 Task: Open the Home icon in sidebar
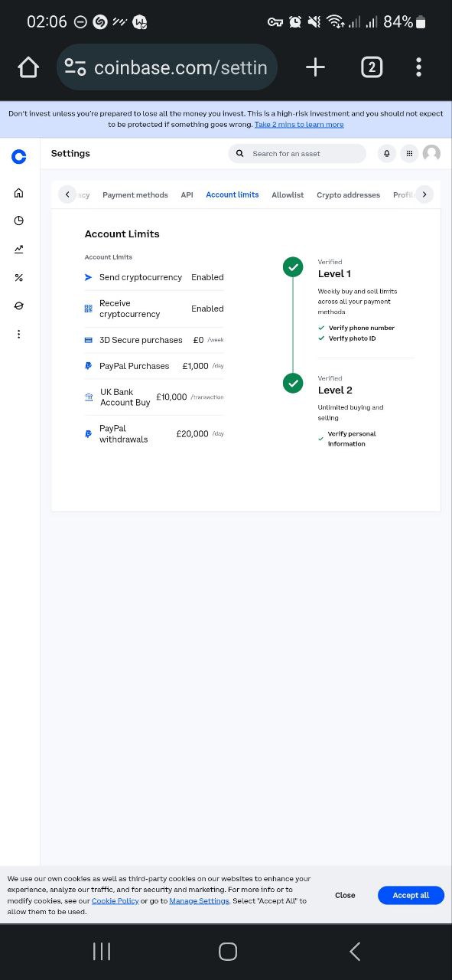[19, 193]
